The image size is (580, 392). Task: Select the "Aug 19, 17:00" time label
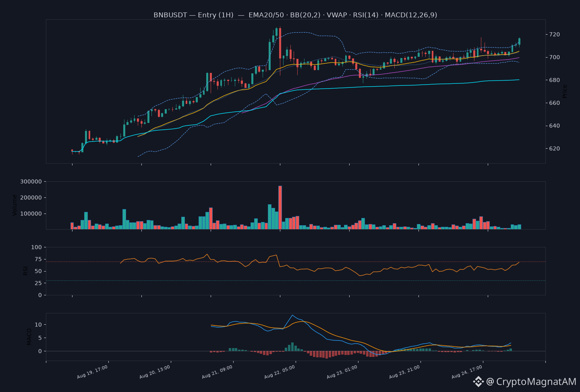[x=93, y=372]
